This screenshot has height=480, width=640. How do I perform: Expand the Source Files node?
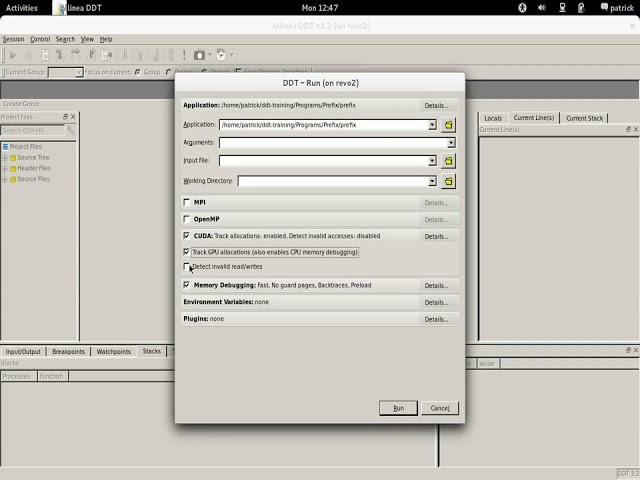[x=4, y=179]
